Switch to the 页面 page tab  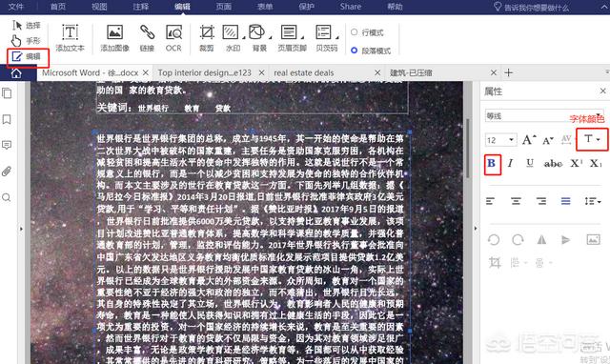tap(224, 7)
